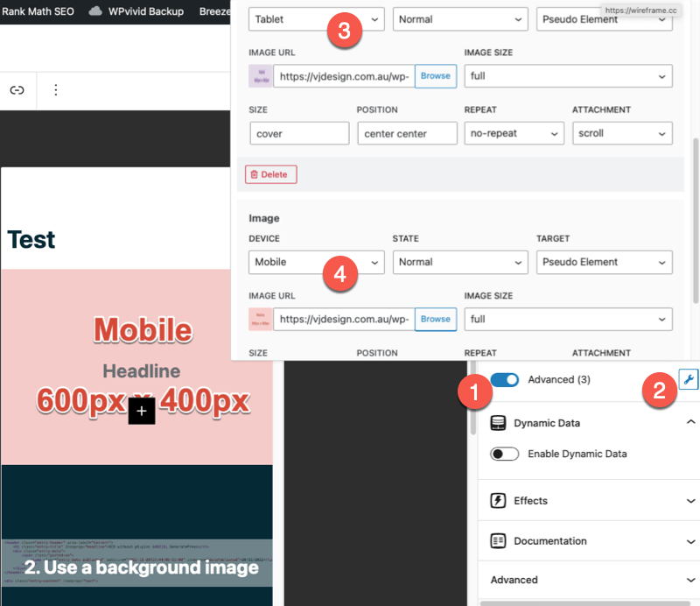Click the link icon in the block toolbar
The width and height of the screenshot is (700, 606).
[x=16, y=90]
